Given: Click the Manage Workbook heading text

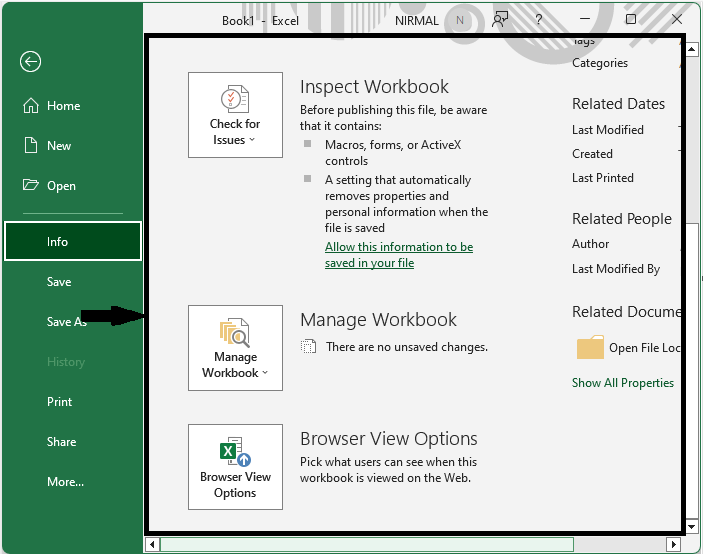Looking at the screenshot, I should (378, 320).
